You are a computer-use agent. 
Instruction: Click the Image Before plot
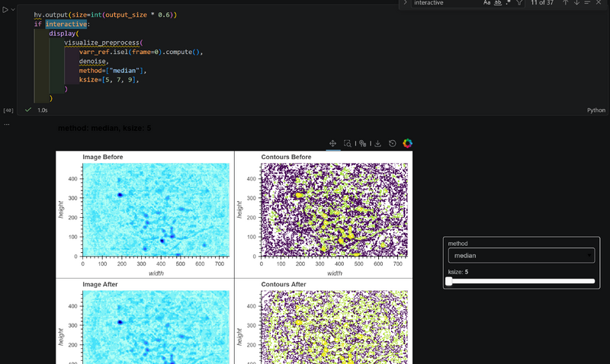(156, 209)
